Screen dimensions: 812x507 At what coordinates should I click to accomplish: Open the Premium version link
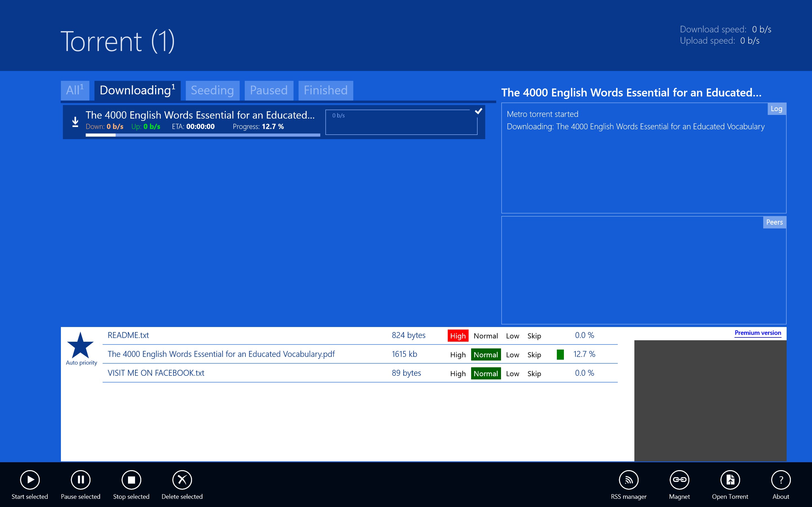[x=758, y=333]
